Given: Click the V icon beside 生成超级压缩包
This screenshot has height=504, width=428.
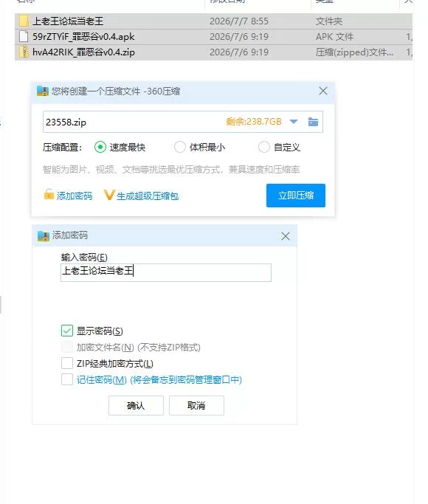Looking at the screenshot, I should point(109,195).
